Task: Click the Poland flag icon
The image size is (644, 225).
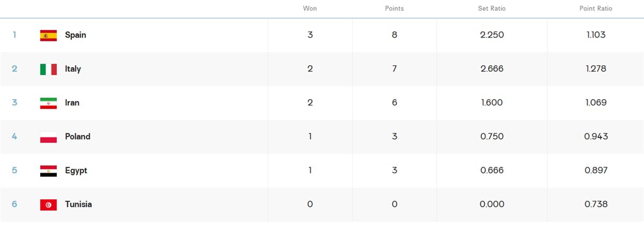Action: (x=48, y=137)
